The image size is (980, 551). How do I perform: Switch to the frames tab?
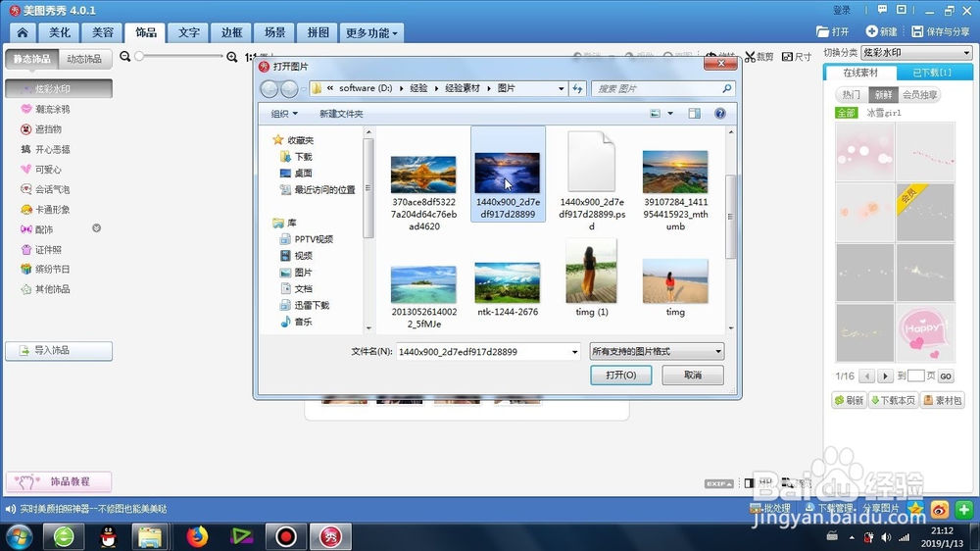click(x=232, y=32)
